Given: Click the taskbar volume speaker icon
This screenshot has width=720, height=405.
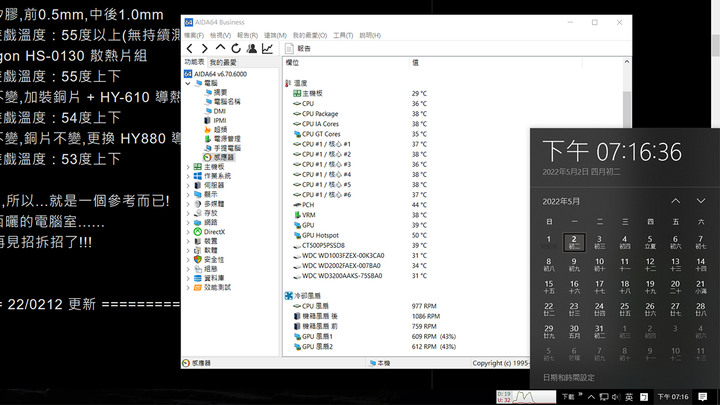Looking at the screenshot, I should coord(616,397).
